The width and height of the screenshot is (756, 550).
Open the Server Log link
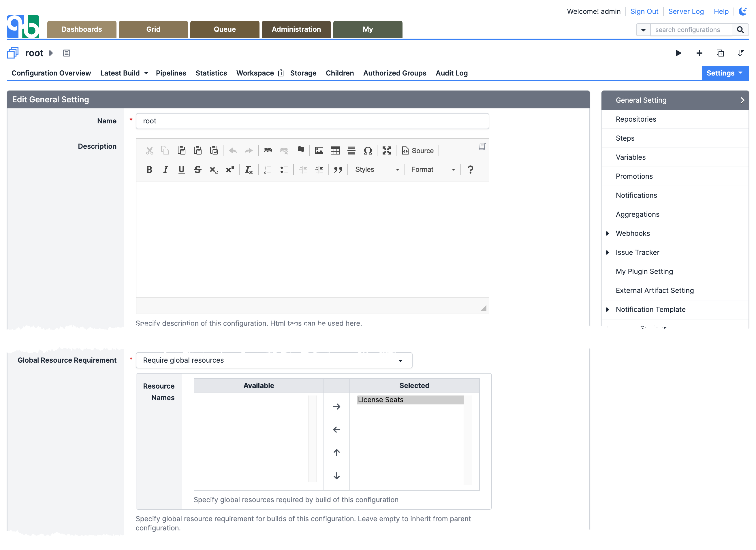tap(686, 11)
